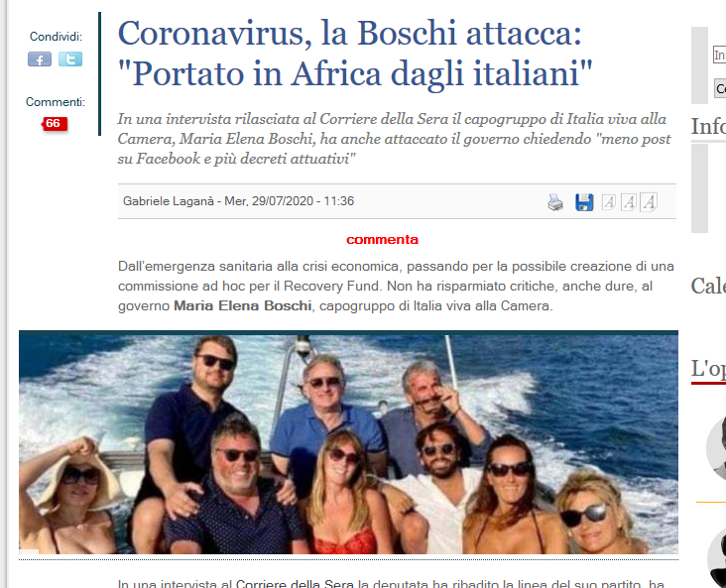
Task: Open the Info sidebar heading
Action: (x=708, y=126)
